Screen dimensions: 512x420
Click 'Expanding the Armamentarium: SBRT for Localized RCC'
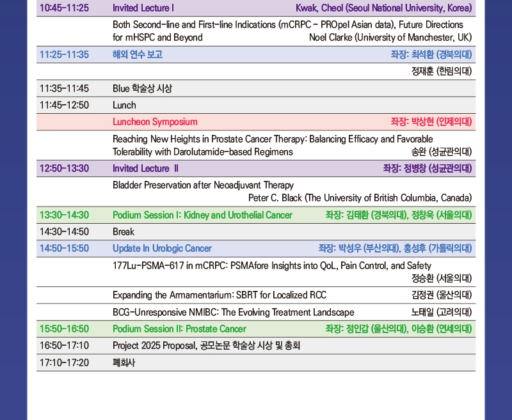click(220, 295)
